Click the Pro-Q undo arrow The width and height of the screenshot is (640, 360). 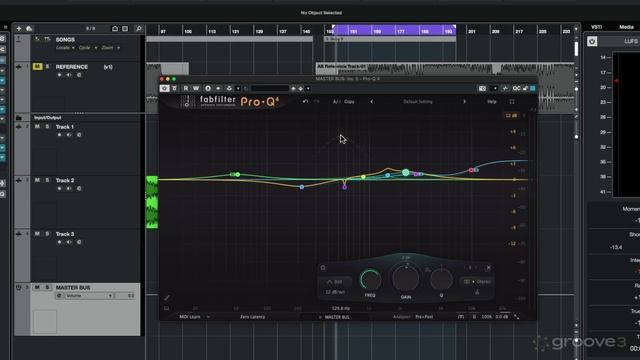click(x=305, y=101)
